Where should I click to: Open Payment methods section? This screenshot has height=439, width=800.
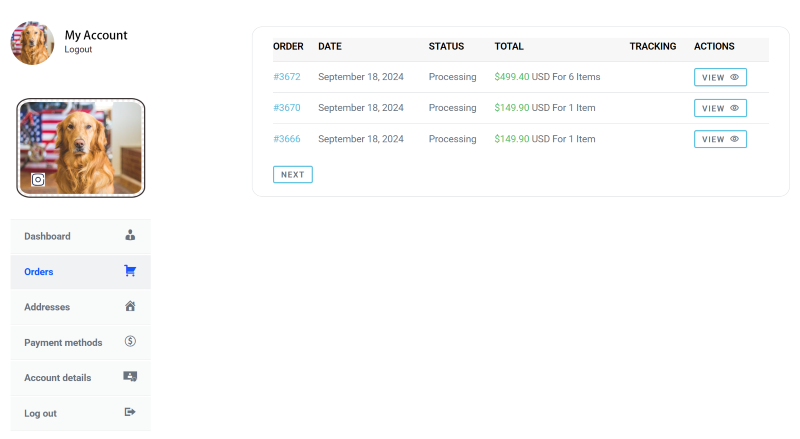(81, 343)
